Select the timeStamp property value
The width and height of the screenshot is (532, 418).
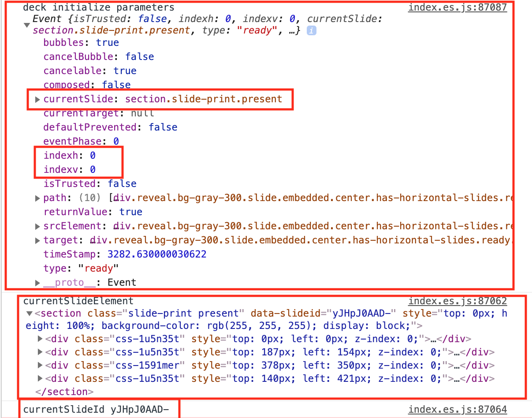[x=156, y=254]
